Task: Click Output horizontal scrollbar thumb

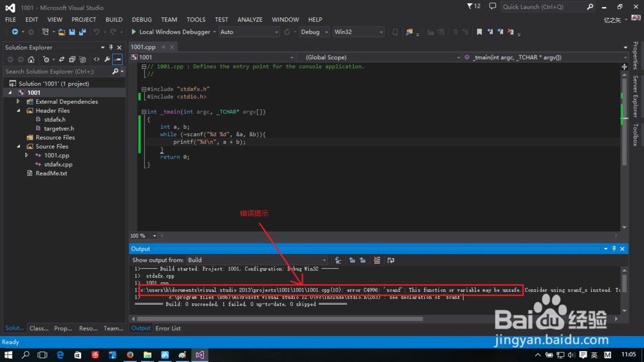Action: [279, 319]
